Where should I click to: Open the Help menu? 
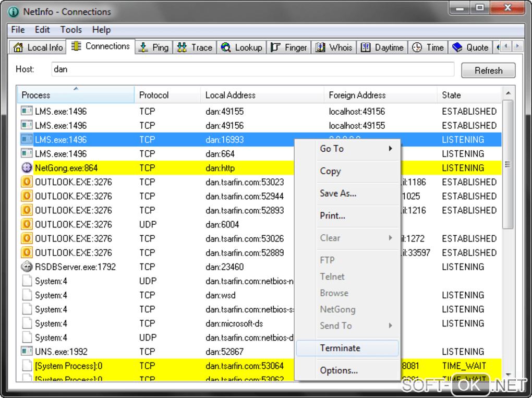(x=102, y=30)
